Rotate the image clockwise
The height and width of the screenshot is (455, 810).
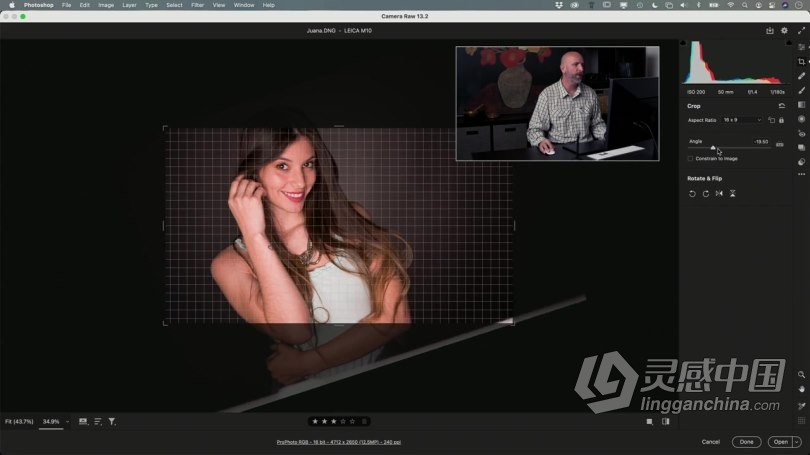coord(705,193)
